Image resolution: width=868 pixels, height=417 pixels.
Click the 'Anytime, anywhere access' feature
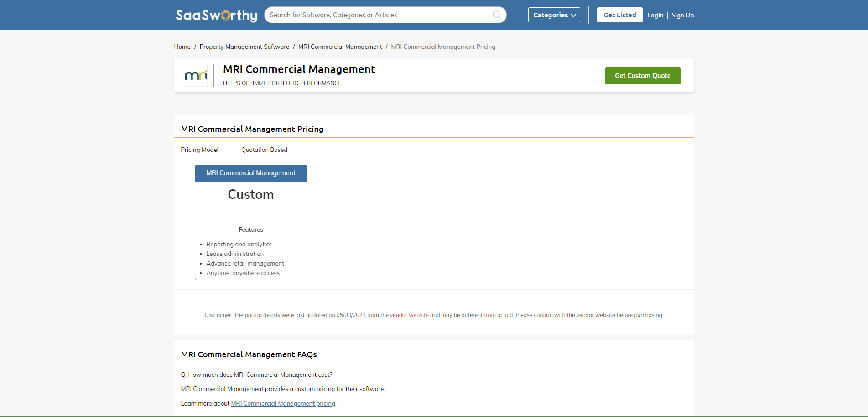point(243,273)
